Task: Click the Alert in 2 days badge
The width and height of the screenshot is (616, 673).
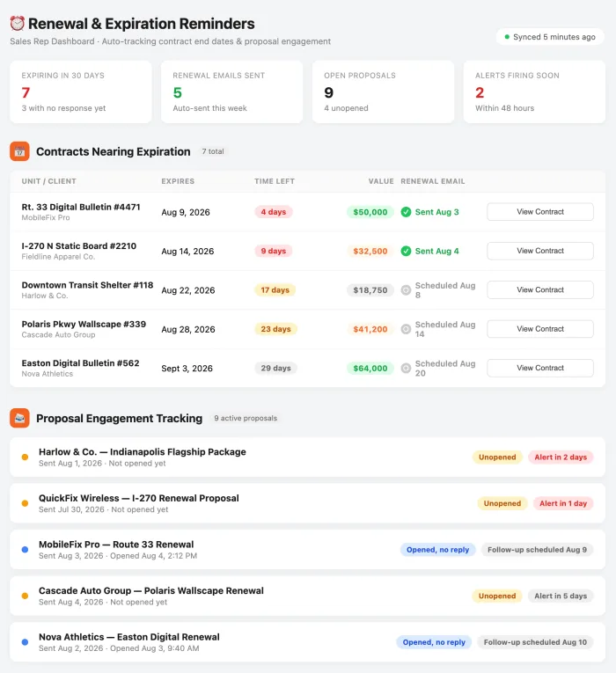Action: (x=561, y=457)
